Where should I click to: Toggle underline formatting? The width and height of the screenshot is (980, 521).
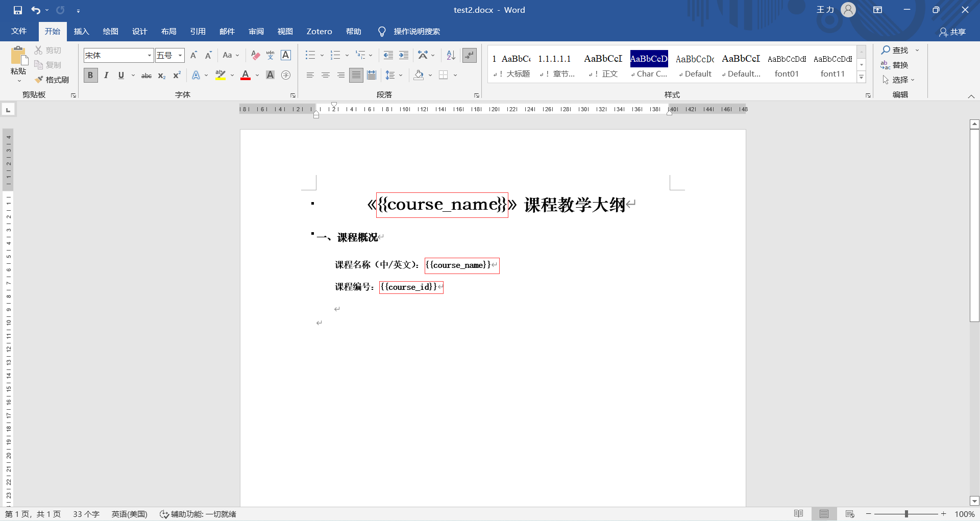click(121, 76)
